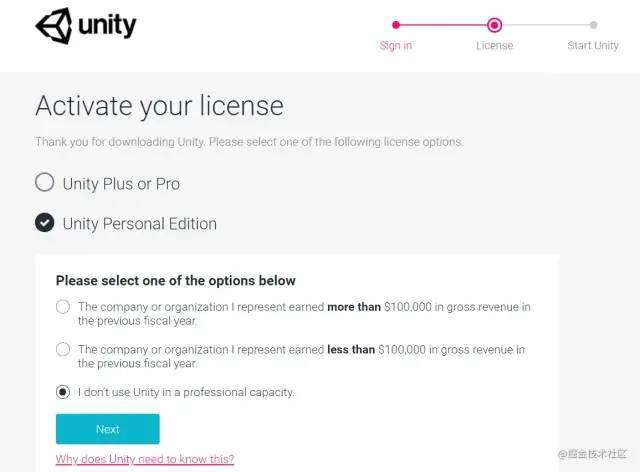
Task: Click the License step label
Action: coord(494,46)
